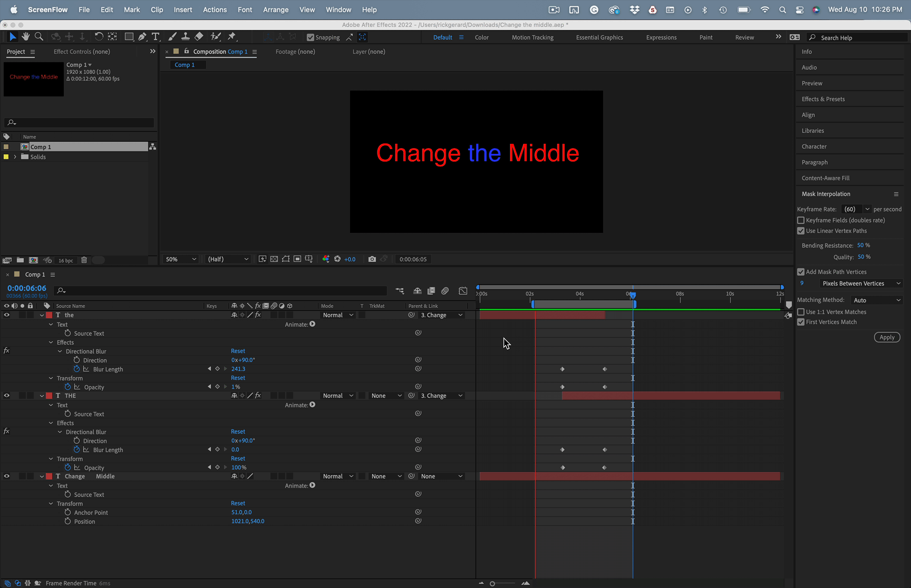Enable Motion Blur for timeline
Screen dimensions: 911x588
pyautogui.click(x=445, y=291)
